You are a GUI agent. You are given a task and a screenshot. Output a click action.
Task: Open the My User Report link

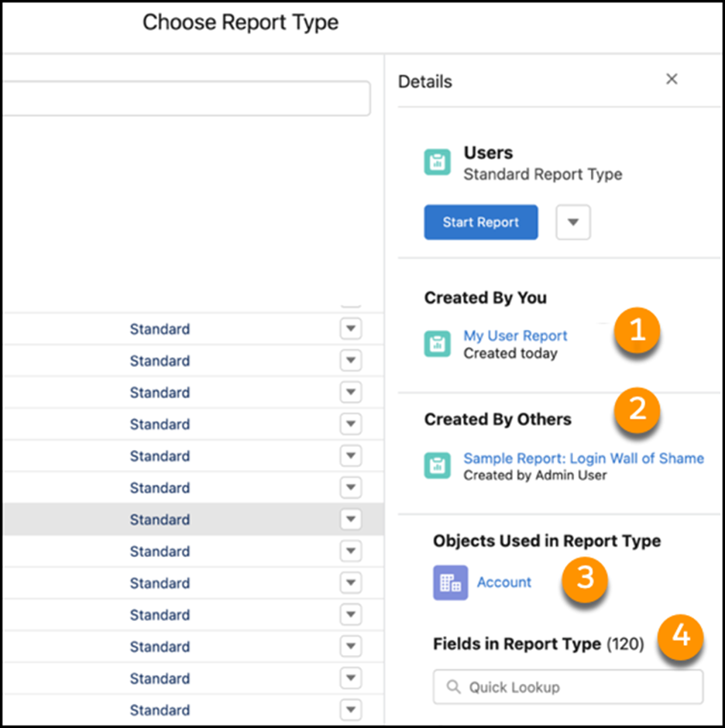click(515, 335)
